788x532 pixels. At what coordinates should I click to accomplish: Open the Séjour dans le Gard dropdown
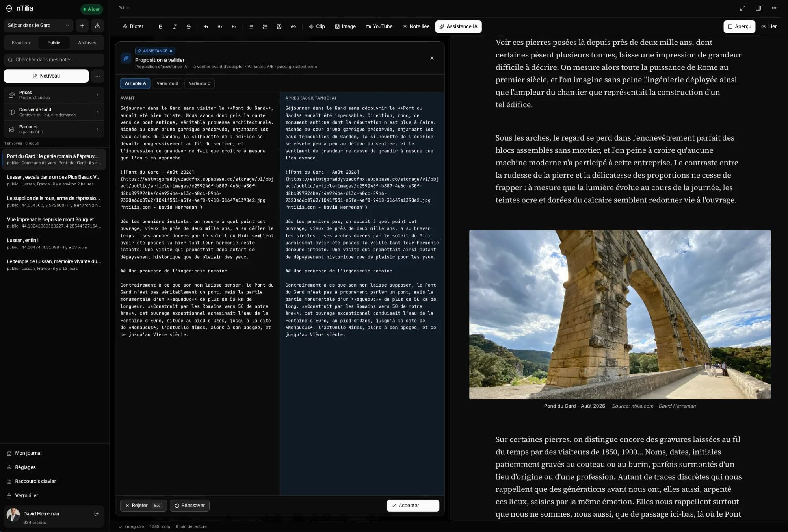click(x=39, y=26)
